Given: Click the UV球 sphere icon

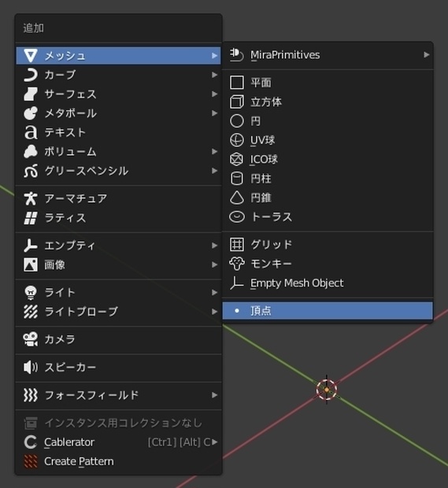Looking at the screenshot, I should (x=237, y=140).
